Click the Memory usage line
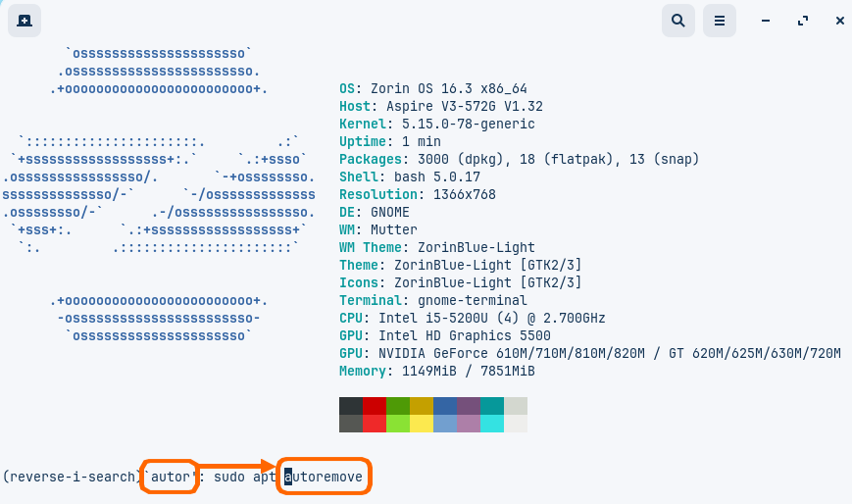 pos(436,372)
